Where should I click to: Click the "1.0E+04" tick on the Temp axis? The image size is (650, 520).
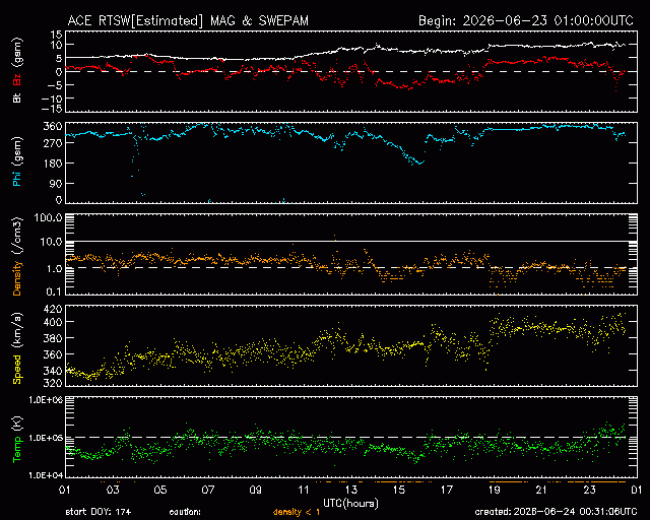pyautogui.click(x=45, y=475)
